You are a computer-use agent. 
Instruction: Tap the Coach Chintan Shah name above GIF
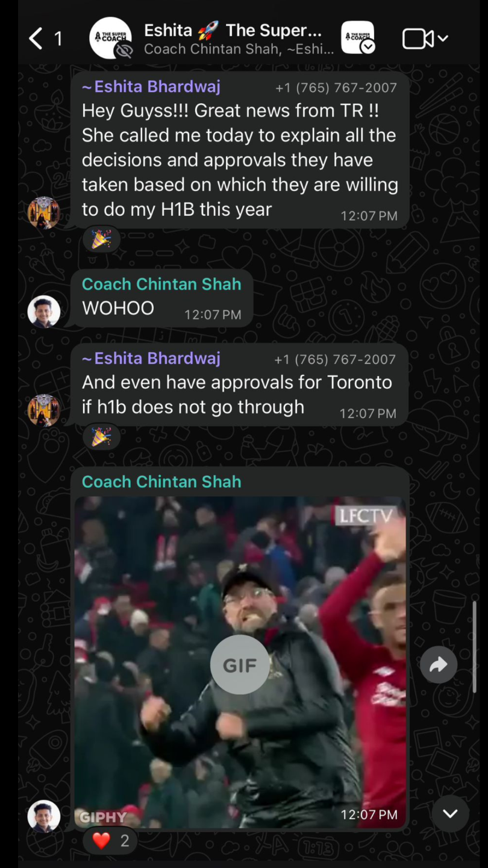(x=161, y=482)
